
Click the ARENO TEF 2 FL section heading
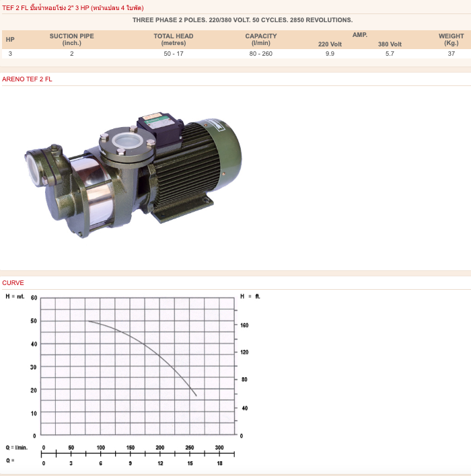coord(27,79)
